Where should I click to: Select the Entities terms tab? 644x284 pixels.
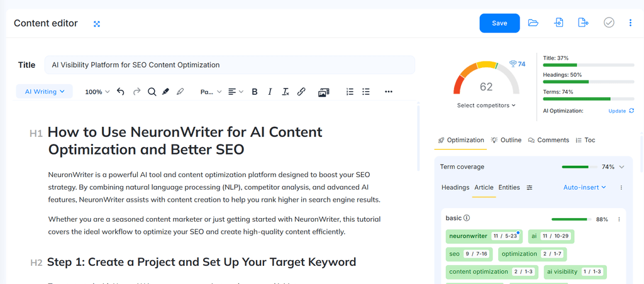[509, 188]
